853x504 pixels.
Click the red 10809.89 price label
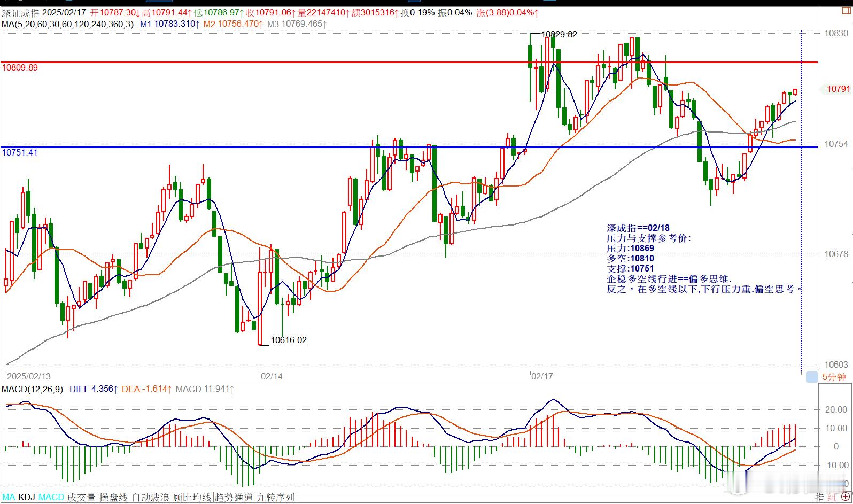coord(20,68)
